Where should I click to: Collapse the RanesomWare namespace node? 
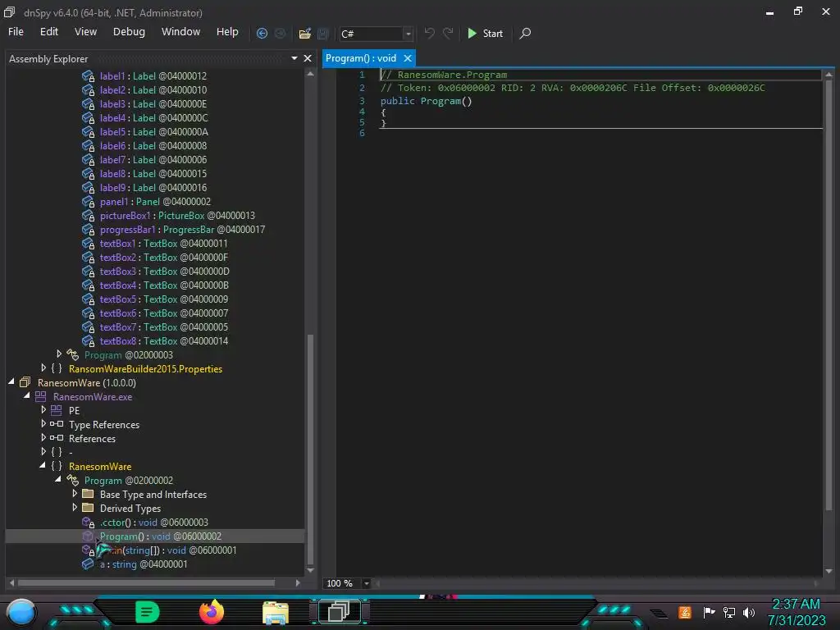point(43,466)
